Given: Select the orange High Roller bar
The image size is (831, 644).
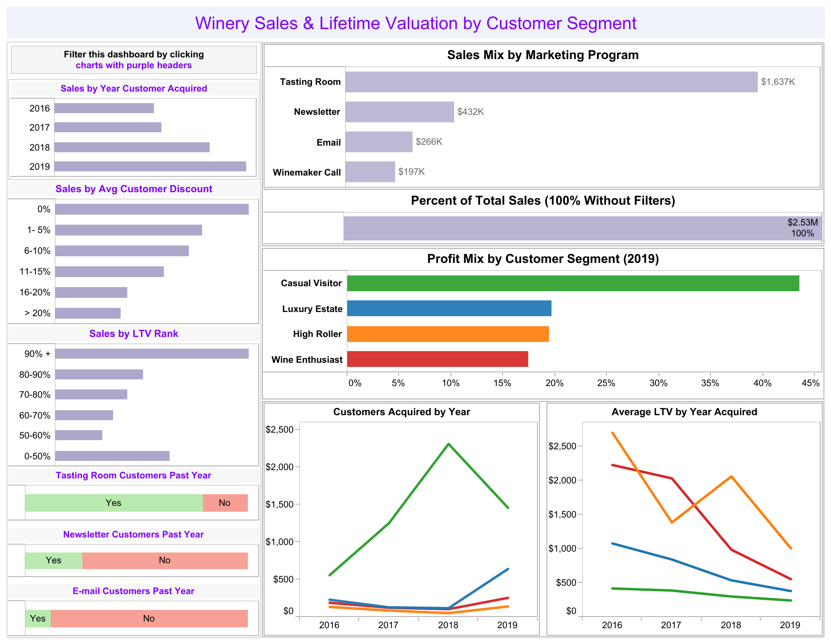Looking at the screenshot, I should pyautogui.click(x=448, y=334).
